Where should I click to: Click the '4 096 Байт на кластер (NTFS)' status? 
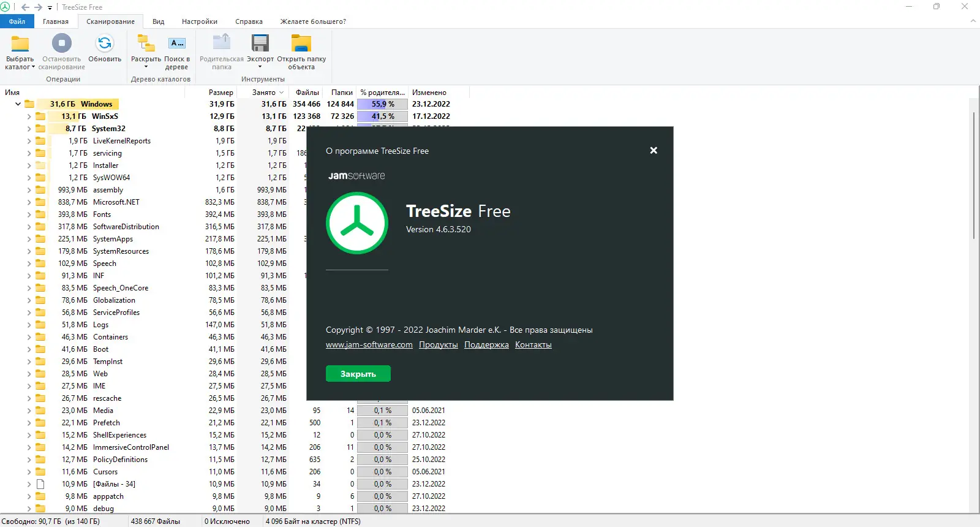tap(313, 521)
